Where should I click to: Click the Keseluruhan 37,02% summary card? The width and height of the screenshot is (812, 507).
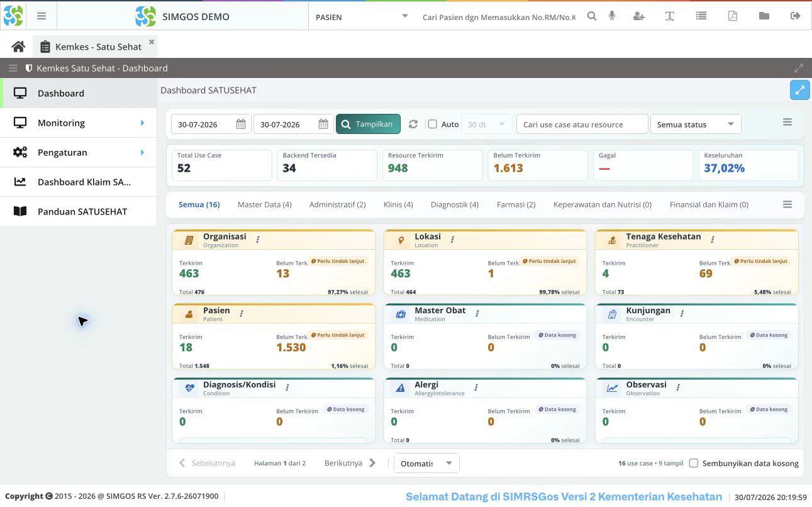click(748, 165)
